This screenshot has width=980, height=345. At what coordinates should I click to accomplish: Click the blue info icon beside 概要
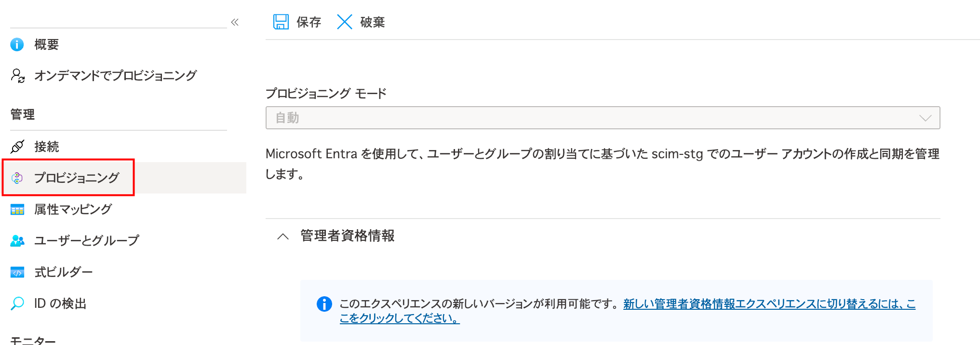pos(17,44)
